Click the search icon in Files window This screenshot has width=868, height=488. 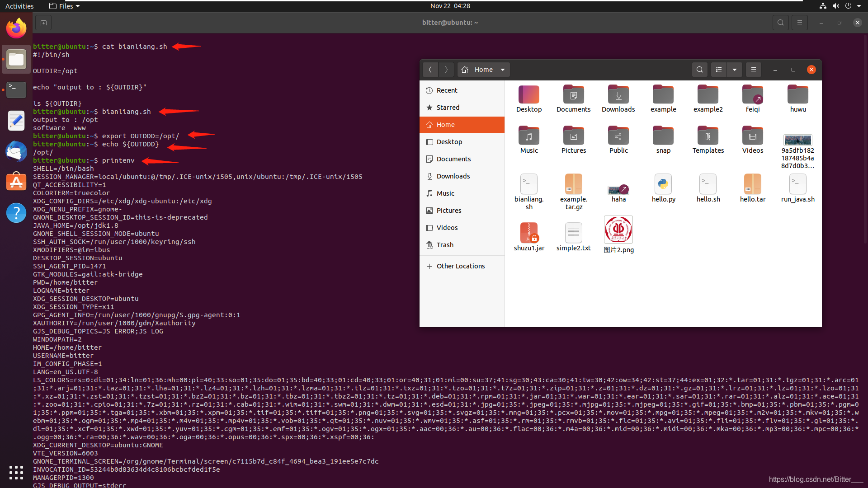click(x=699, y=70)
